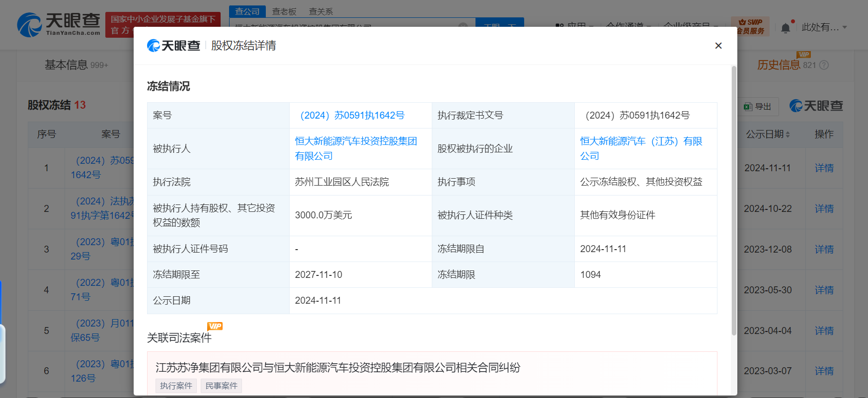This screenshot has height=398, width=868.
Task: Click 详情 for the 2023-04-04 row
Action: click(824, 331)
